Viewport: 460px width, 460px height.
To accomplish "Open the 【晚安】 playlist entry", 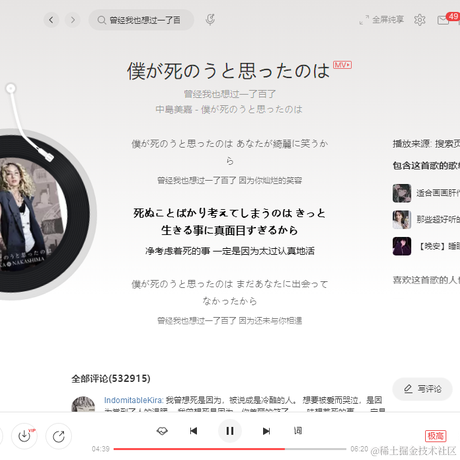I will (438, 246).
